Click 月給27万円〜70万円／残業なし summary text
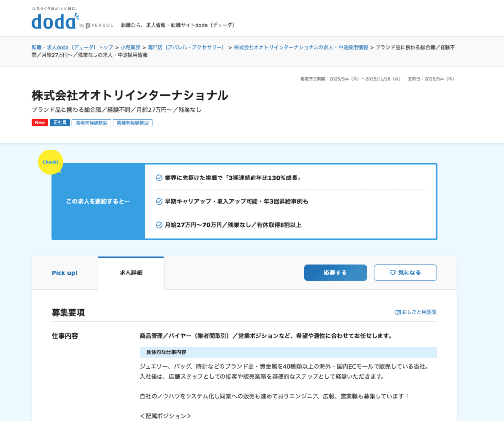This screenshot has width=504, height=421. click(x=233, y=225)
